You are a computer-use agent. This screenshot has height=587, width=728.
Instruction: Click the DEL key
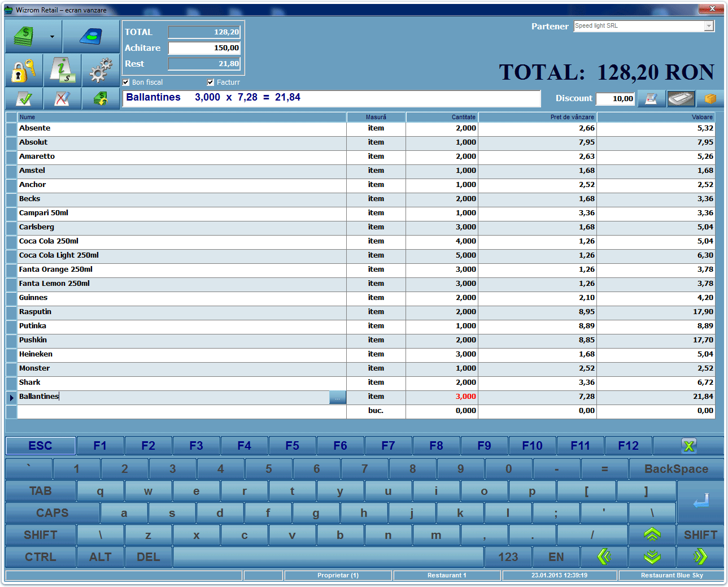tap(148, 557)
